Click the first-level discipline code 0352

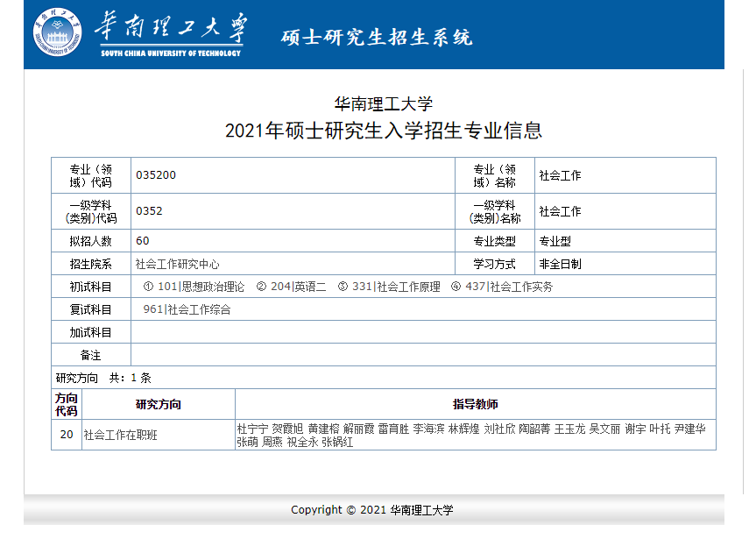tap(149, 211)
